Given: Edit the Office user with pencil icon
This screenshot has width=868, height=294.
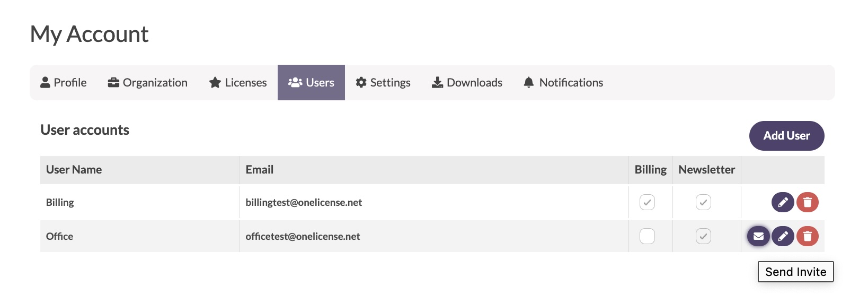Looking at the screenshot, I should [x=783, y=236].
